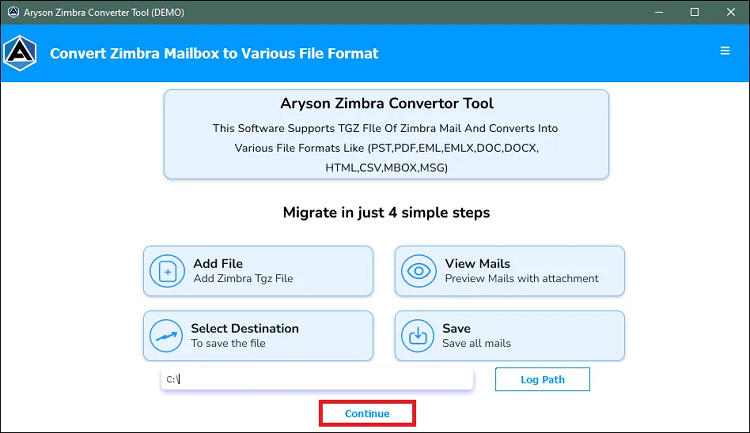Click 'Preview Mails with attachment' text
The width and height of the screenshot is (750, 433).
pyautogui.click(x=521, y=278)
